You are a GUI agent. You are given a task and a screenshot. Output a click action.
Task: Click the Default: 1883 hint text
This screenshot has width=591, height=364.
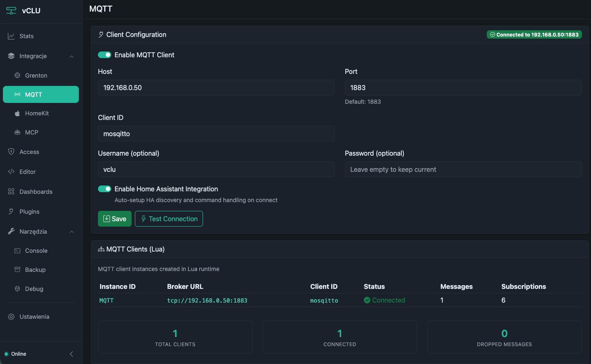point(363,102)
